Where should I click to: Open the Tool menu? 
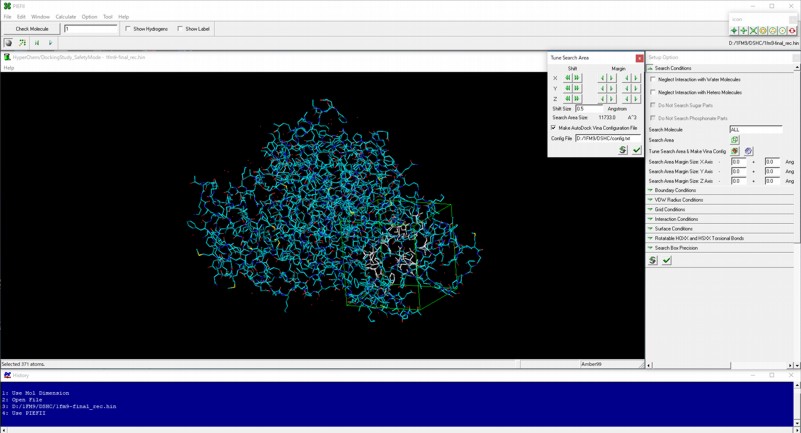[107, 17]
